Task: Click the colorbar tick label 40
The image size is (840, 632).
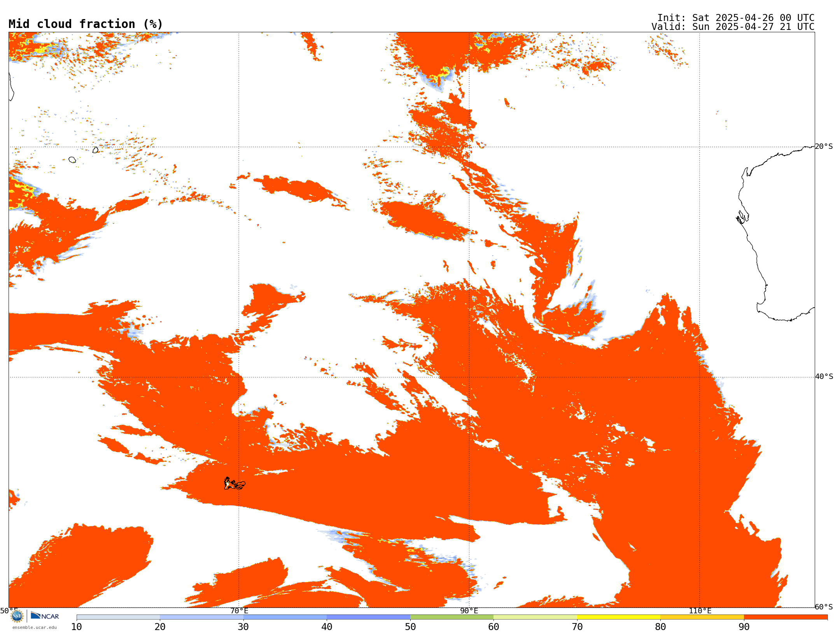Action: (327, 627)
